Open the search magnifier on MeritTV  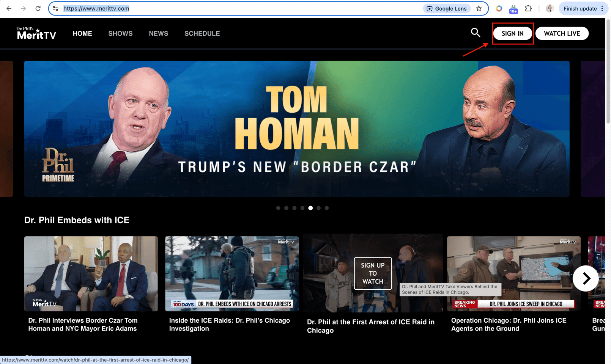pos(476,33)
